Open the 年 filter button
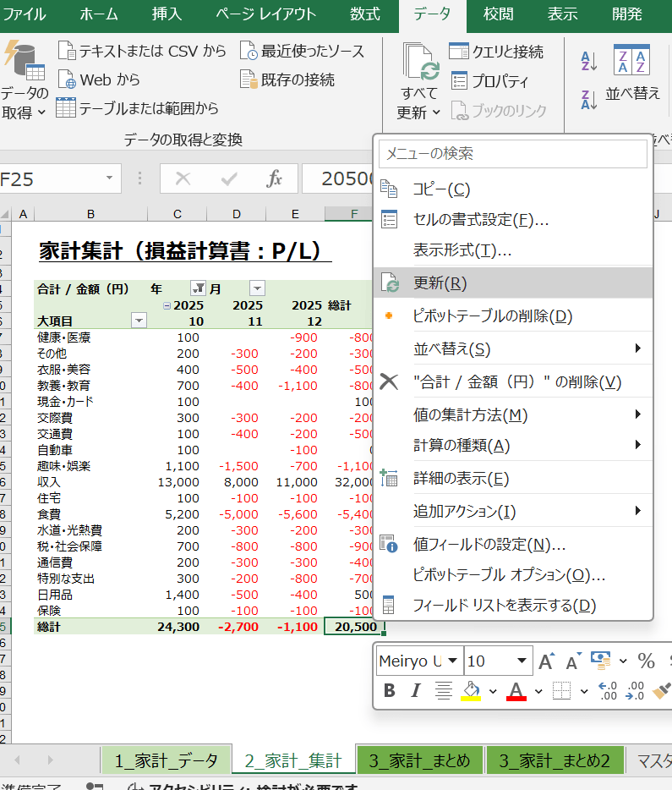Viewport: 672px width, 790px height. click(x=198, y=288)
